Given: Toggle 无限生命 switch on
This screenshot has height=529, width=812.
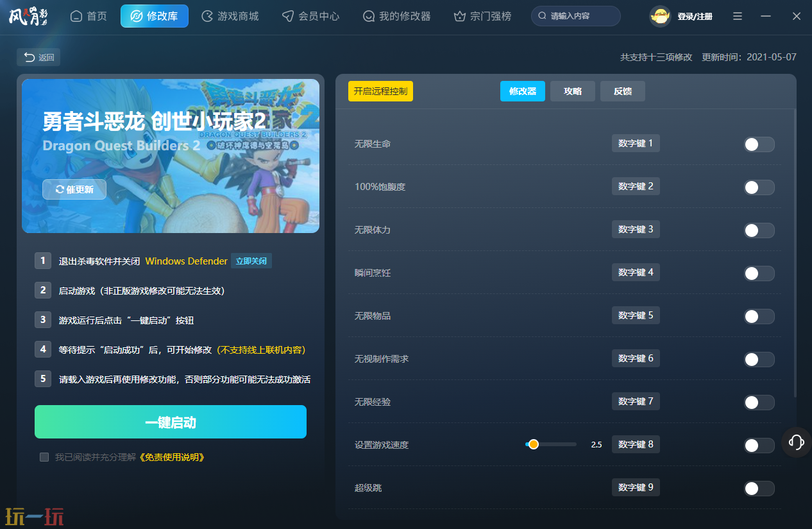Looking at the screenshot, I should 759,144.
